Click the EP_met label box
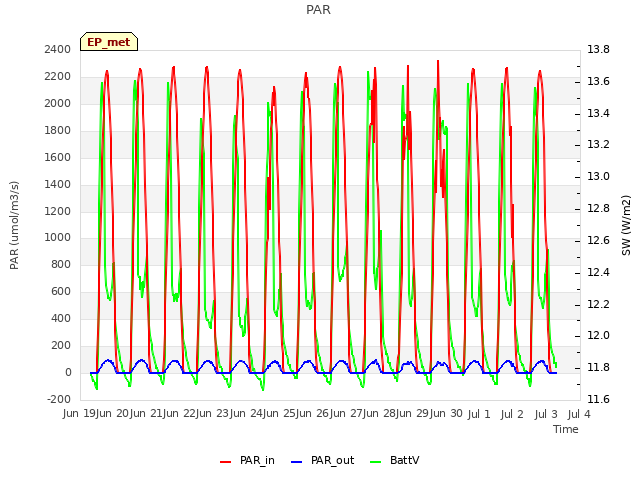Viewport: 640px width, 480px height. pyautogui.click(x=109, y=42)
